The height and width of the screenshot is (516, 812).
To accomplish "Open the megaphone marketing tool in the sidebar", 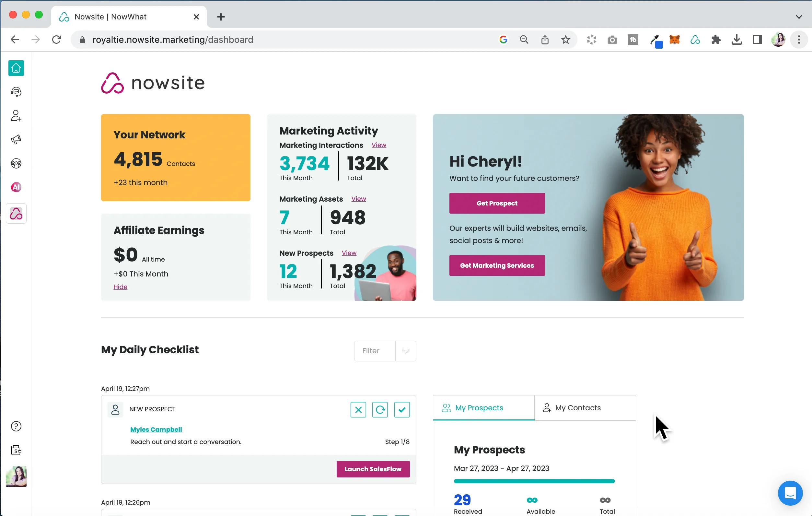I will [x=16, y=139].
